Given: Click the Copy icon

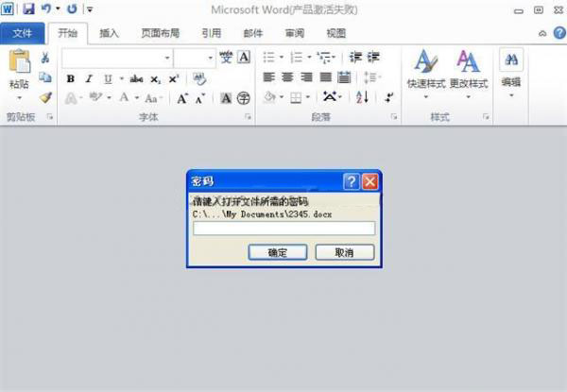Looking at the screenshot, I should click(x=45, y=77).
